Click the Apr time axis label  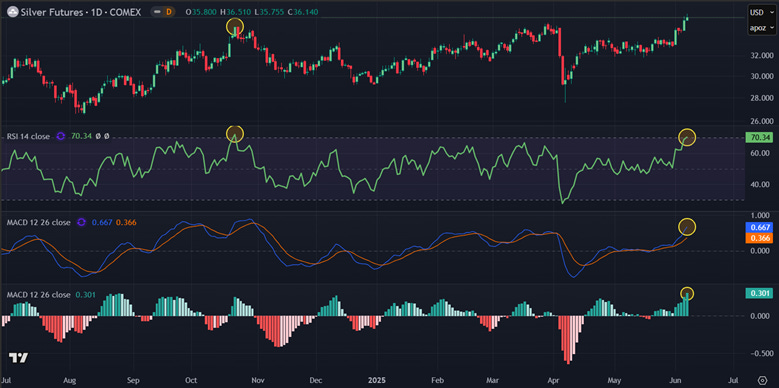[552, 381]
